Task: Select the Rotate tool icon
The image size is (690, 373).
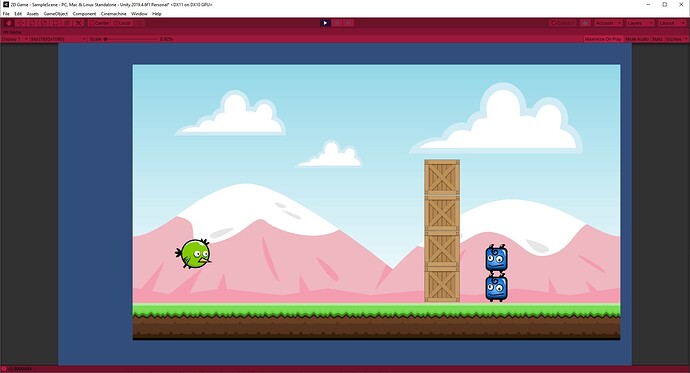Action: point(32,23)
